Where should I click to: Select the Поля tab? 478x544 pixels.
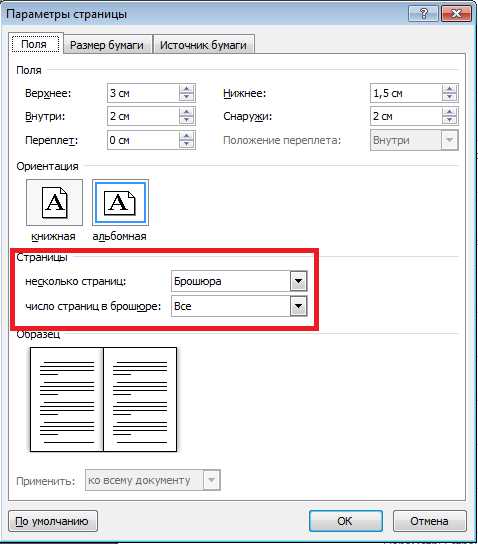(x=35, y=44)
